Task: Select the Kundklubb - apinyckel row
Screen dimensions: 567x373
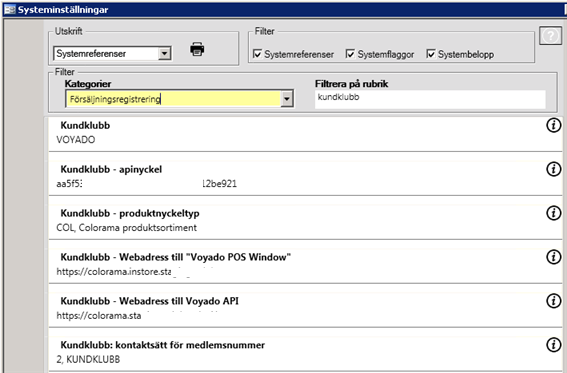Action: [305, 177]
